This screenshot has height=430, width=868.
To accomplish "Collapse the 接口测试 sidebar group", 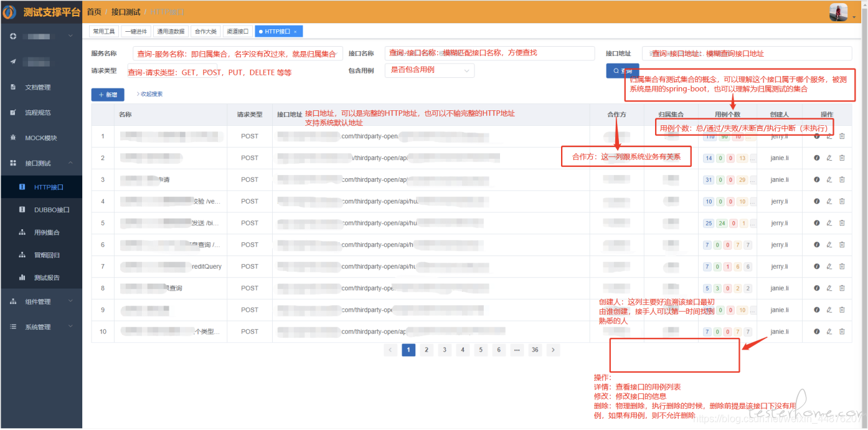I will 41,163.
